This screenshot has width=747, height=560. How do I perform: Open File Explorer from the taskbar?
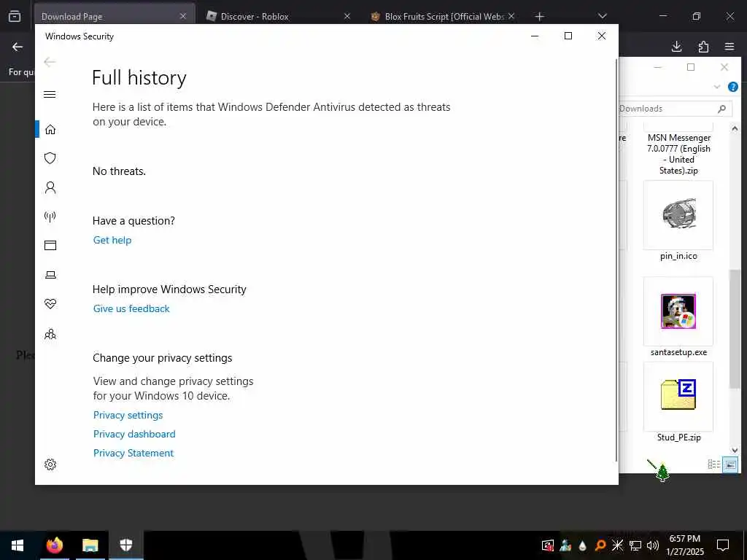90,545
